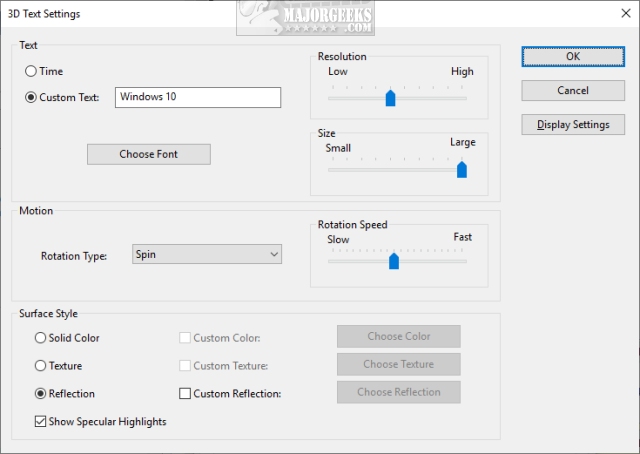Click the Size slider thumb
The height and width of the screenshot is (454, 640).
pyautogui.click(x=462, y=169)
